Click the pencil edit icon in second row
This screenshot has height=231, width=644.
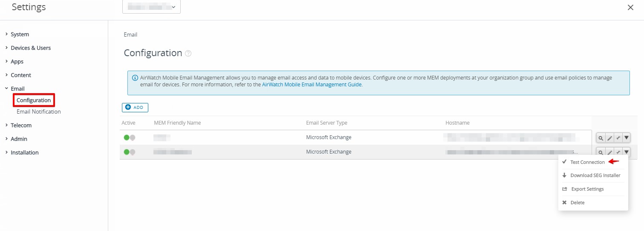coord(609,152)
